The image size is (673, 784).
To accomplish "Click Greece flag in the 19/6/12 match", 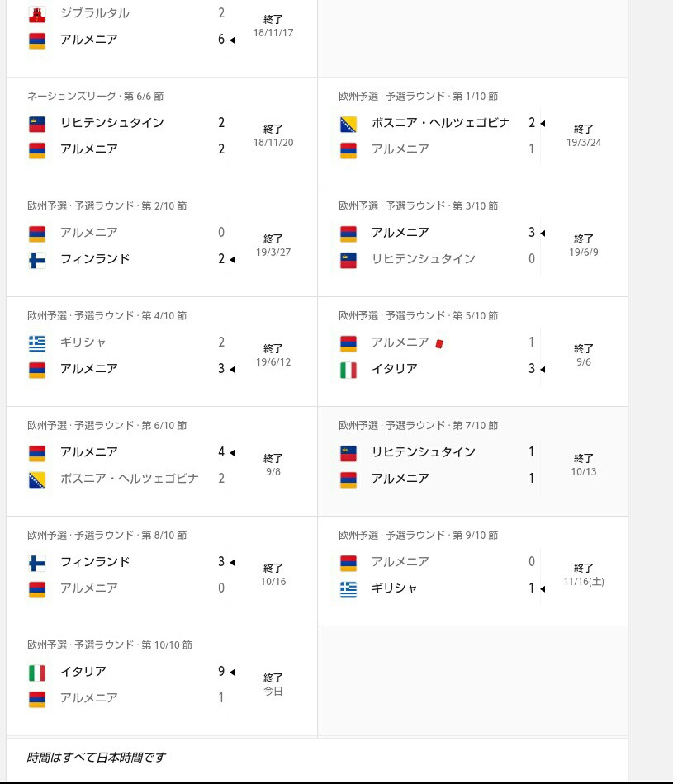I will [37, 343].
